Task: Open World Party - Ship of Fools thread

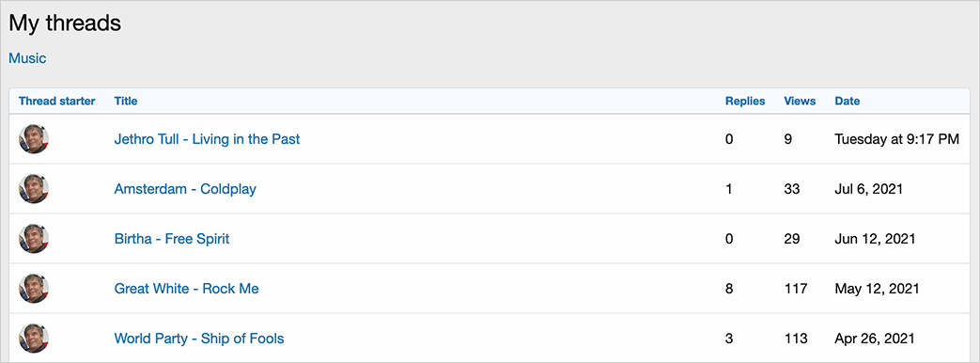Action: 199,339
